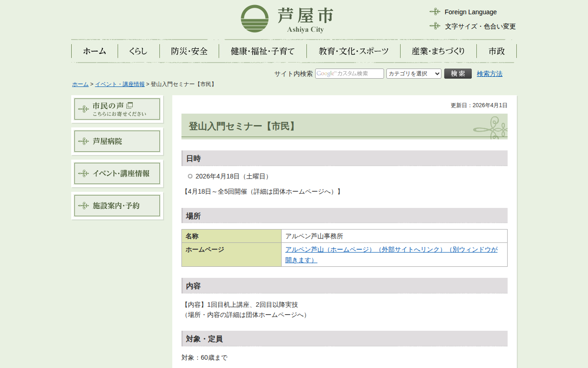Open the 市政 menu item
The width and height of the screenshot is (588, 368).
(x=497, y=51)
